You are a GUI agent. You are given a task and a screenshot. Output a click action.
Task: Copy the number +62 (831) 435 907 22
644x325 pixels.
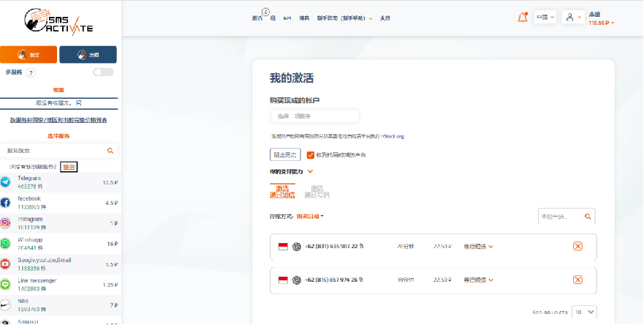[x=361, y=247]
